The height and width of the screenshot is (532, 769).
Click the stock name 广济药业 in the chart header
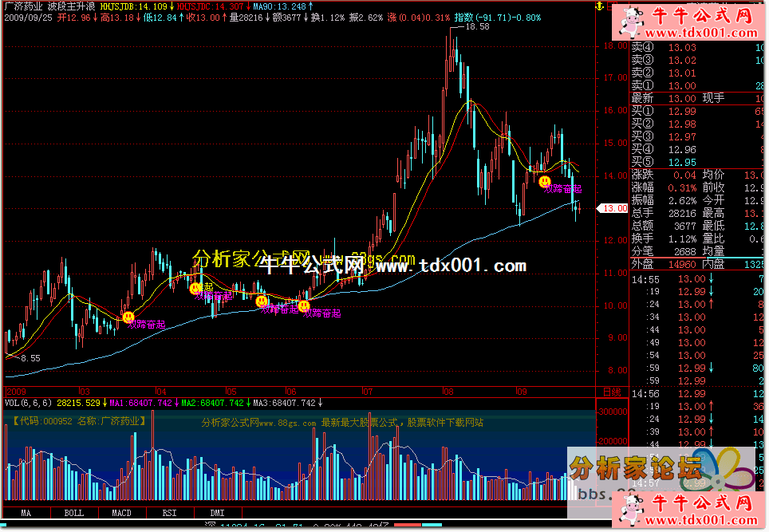click(23, 6)
